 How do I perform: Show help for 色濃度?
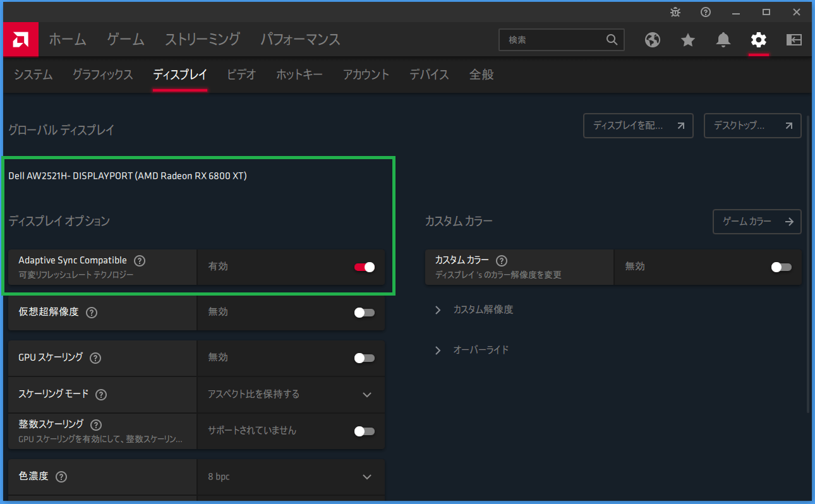point(61,476)
